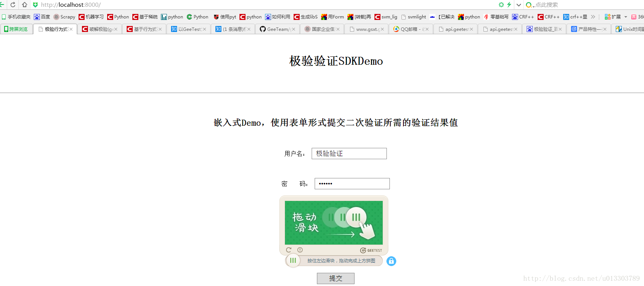Submit the form with 提交 button

336,278
